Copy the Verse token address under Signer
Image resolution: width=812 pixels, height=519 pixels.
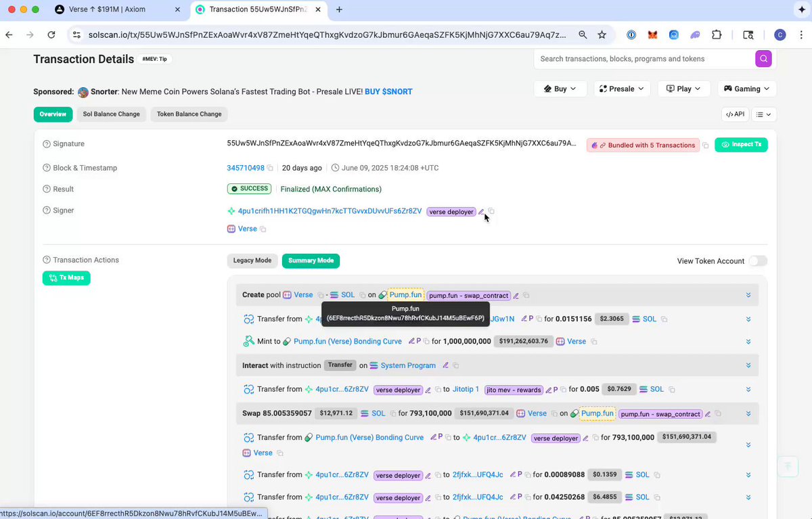(x=263, y=229)
